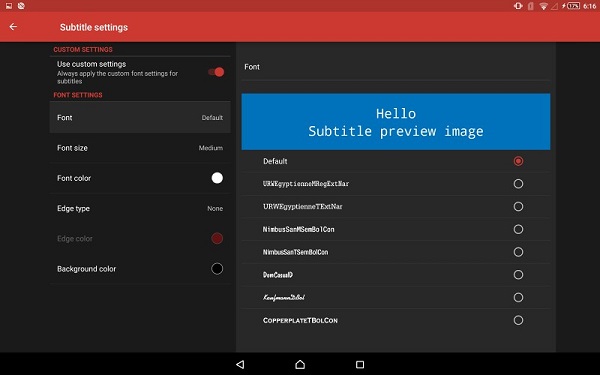Choose the CopperplateTBolCon font radio button

click(518, 320)
